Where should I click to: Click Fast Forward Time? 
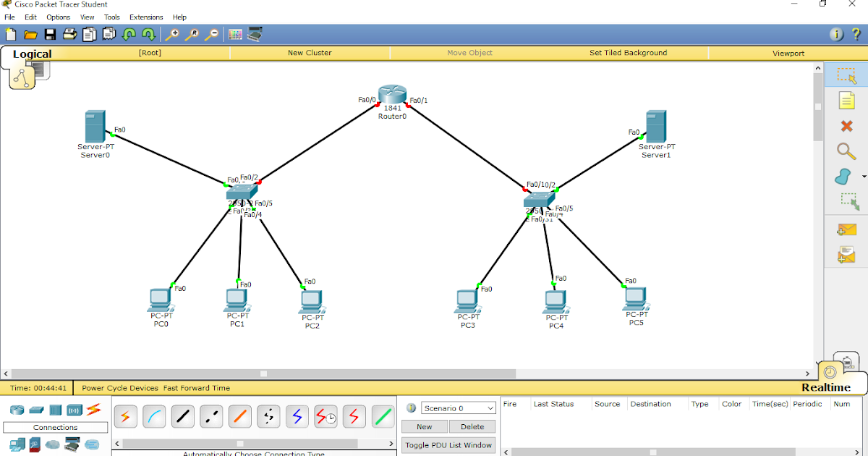click(x=197, y=388)
